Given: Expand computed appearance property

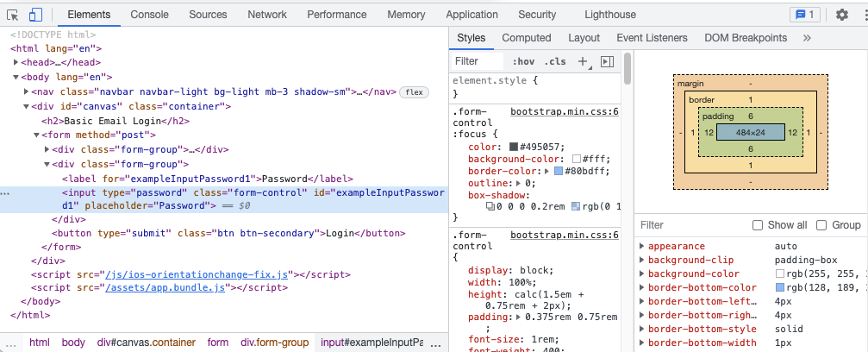Looking at the screenshot, I should point(641,246).
